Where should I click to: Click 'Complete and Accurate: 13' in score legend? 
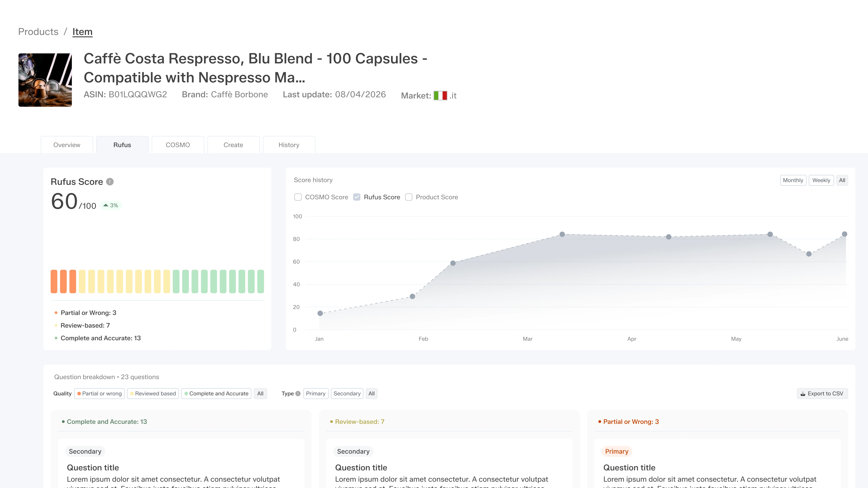pos(101,338)
